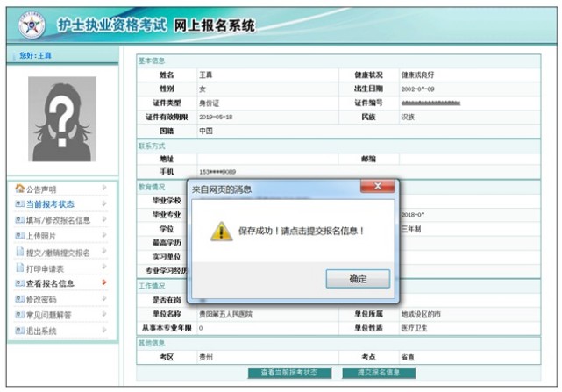562x392 pixels.
Task: Click the icon next to 当前报考状态
Action: point(19,204)
